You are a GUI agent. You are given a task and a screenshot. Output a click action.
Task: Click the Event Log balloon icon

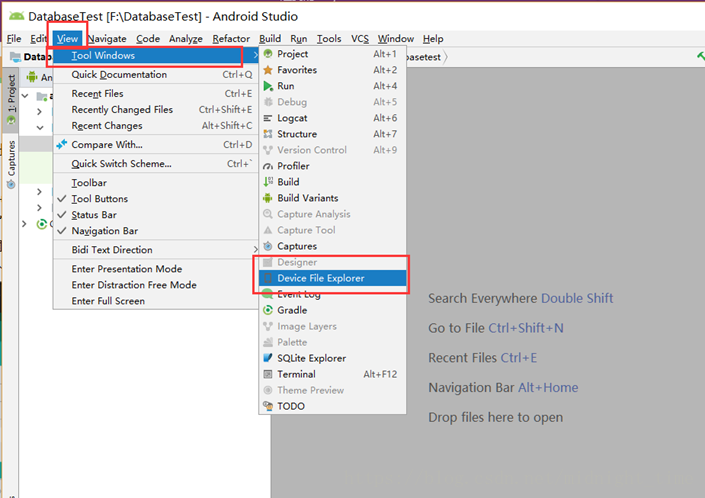point(268,294)
